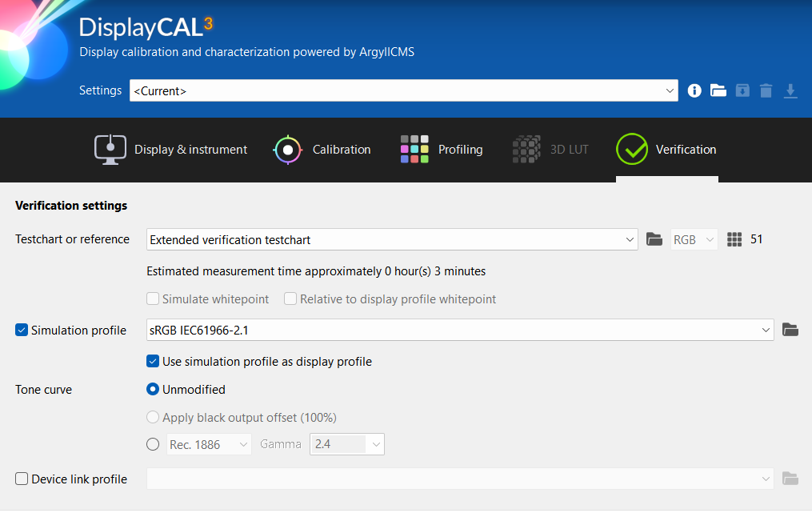This screenshot has width=812, height=513.
Task: Select the Unmodified tone curve option
Action: tap(153, 389)
